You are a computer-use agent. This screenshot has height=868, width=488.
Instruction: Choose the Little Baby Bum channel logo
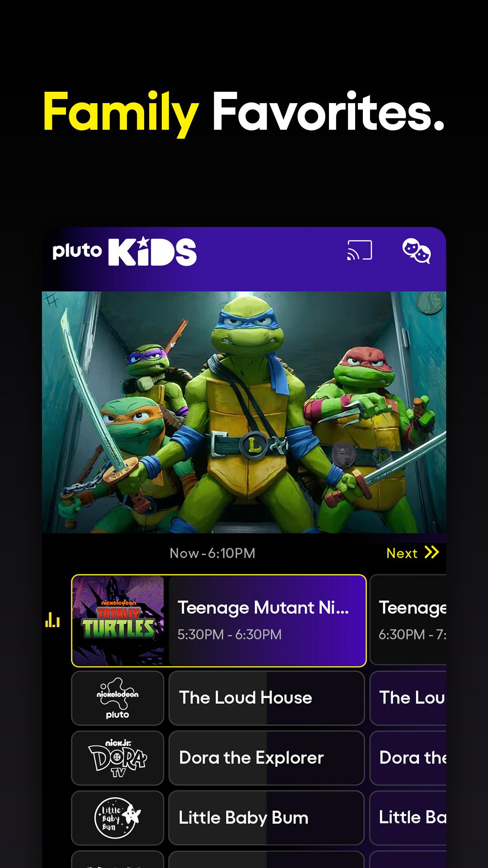[117, 818]
